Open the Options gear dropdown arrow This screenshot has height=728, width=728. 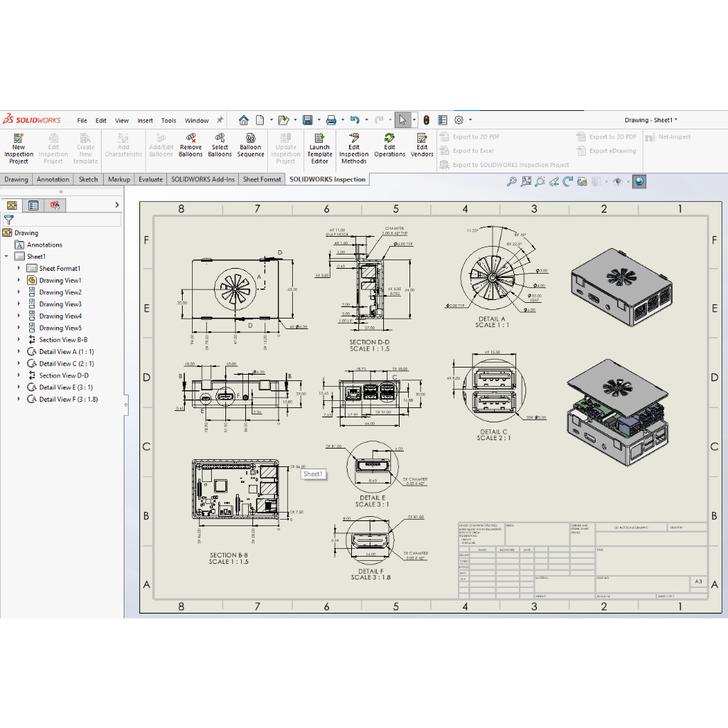point(471,120)
